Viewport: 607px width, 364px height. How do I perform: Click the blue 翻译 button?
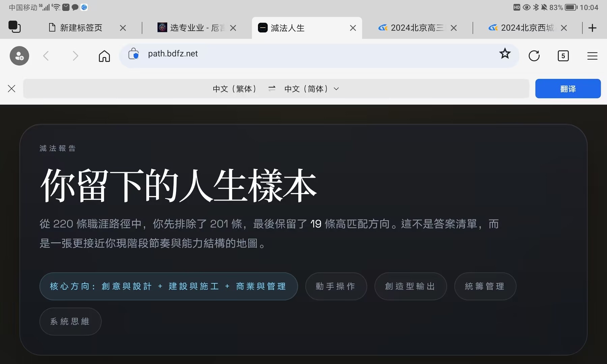click(x=568, y=89)
